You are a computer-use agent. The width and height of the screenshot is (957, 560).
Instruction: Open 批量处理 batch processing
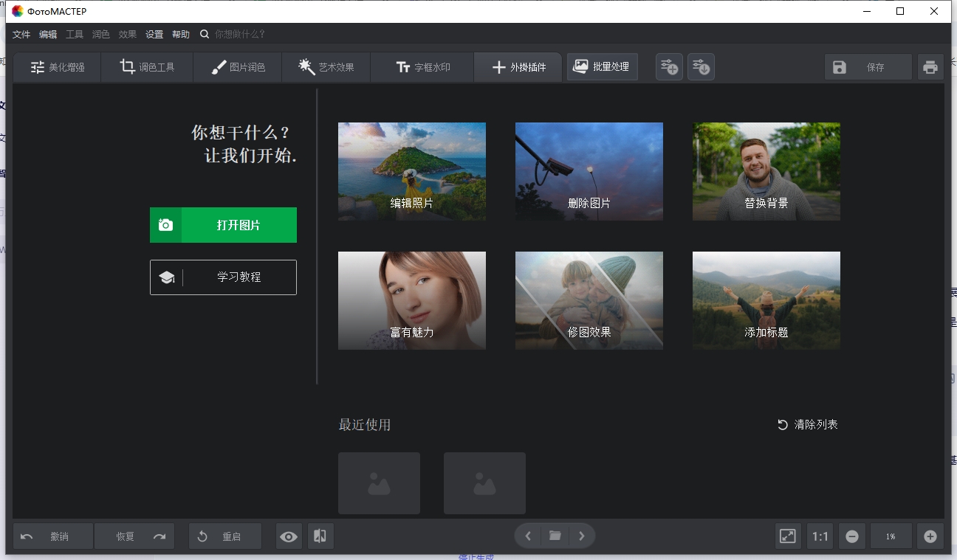(x=602, y=66)
